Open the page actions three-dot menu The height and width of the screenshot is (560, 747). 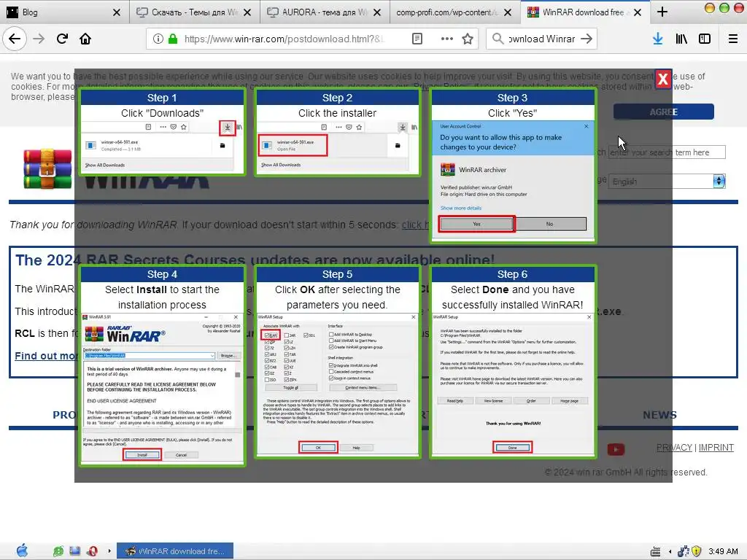pyautogui.click(x=447, y=39)
